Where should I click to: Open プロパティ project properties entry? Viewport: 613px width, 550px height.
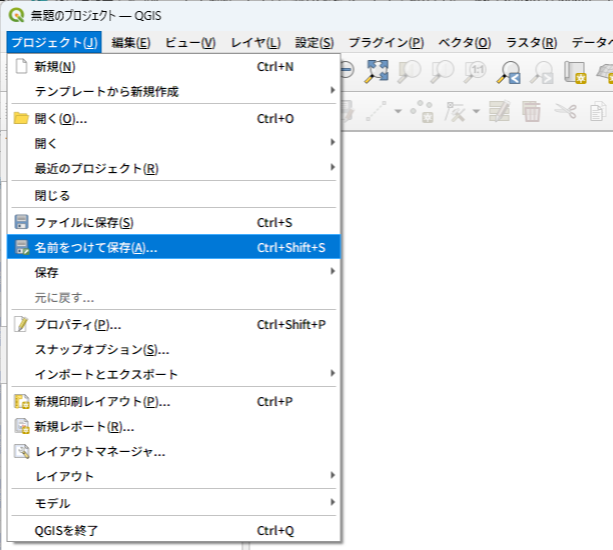tap(78, 325)
